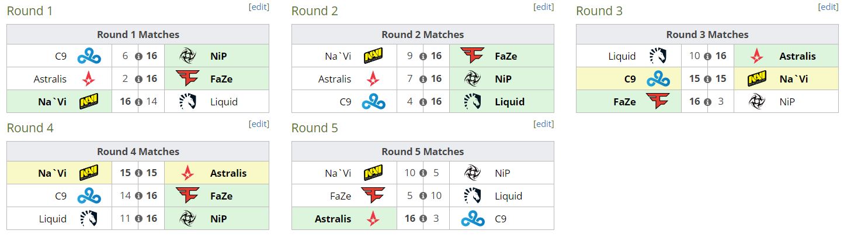
Task: Select the FaZe team name in Round 4
Action: (x=221, y=196)
